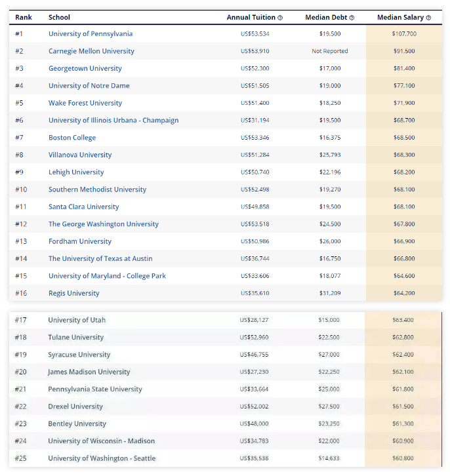The image size is (450, 476).
Task: Open Santa Clara University link
Action: point(84,207)
